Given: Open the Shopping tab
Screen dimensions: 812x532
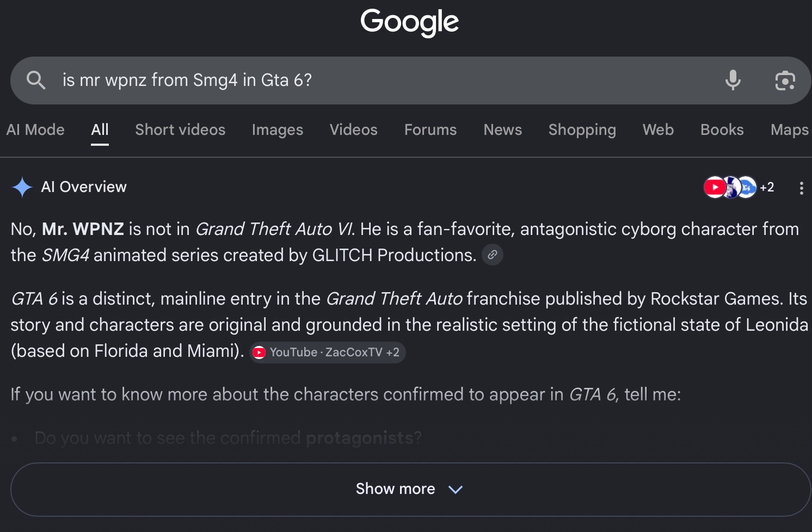Looking at the screenshot, I should 582,129.
